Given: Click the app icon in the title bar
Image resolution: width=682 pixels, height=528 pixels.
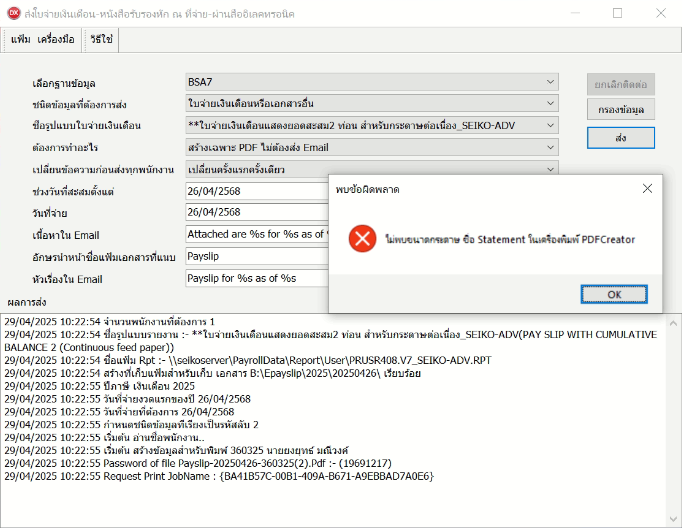Looking at the screenshot, I should click(x=15, y=14).
